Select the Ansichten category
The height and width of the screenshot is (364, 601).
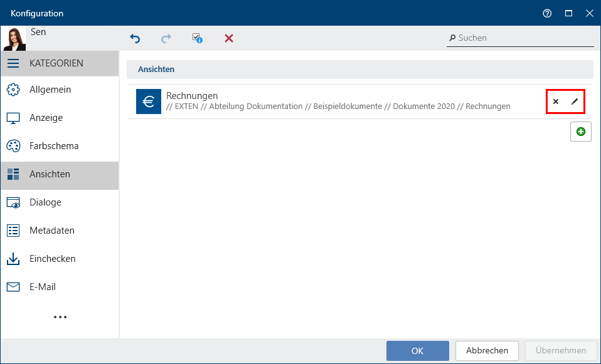(x=60, y=174)
